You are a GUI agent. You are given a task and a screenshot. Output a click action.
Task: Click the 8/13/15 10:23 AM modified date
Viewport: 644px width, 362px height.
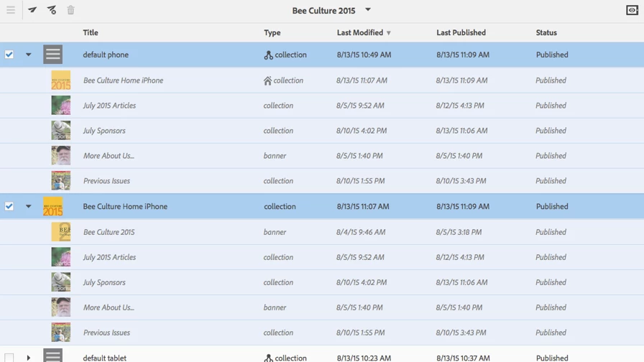(364, 358)
